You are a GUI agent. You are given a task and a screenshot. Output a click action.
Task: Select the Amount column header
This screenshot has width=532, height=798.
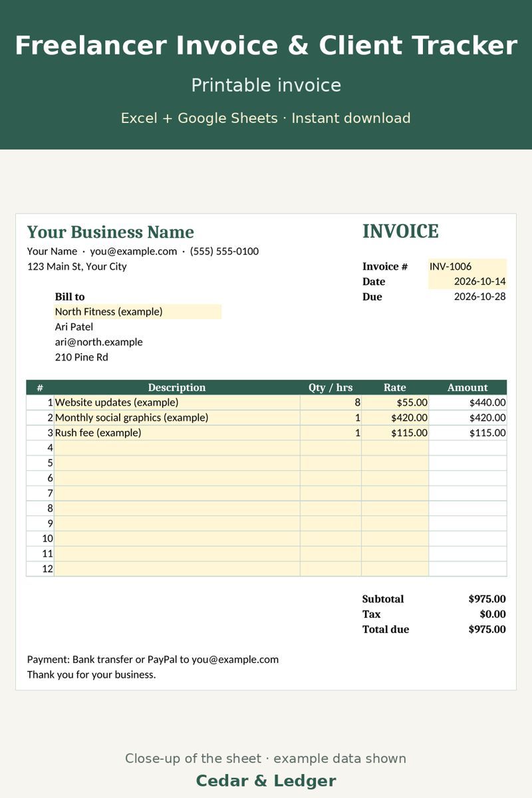click(x=467, y=387)
